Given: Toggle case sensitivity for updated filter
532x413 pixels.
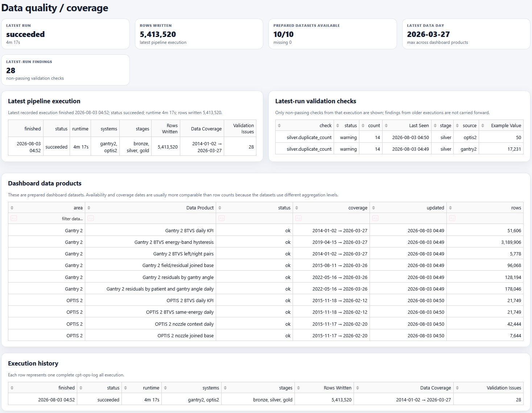Looking at the screenshot, I should (x=375, y=218).
